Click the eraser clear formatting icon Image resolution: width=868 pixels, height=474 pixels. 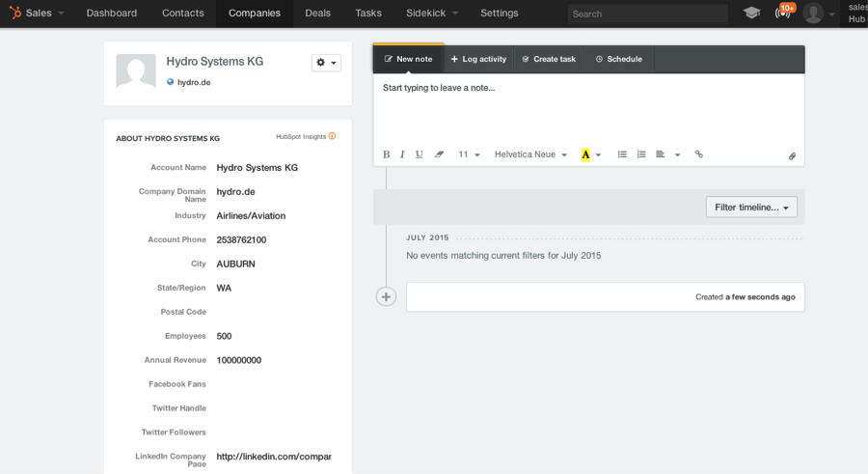click(x=439, y=154)
